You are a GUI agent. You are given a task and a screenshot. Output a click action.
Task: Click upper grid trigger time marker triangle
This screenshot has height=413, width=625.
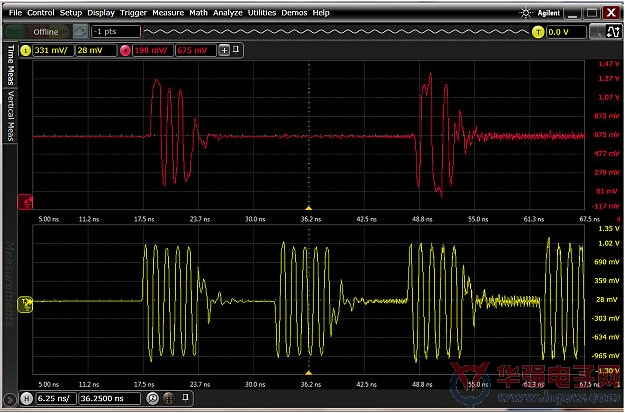[309, 208]
